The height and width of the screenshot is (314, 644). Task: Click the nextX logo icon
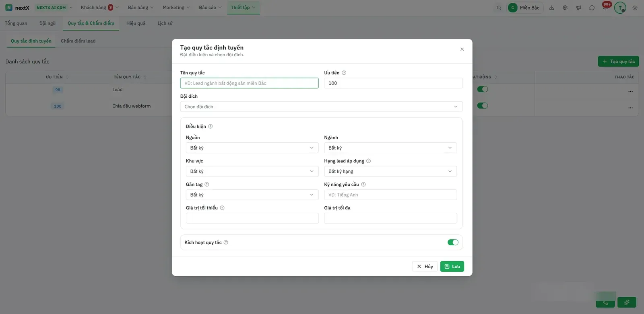click(x=9, y=8)
